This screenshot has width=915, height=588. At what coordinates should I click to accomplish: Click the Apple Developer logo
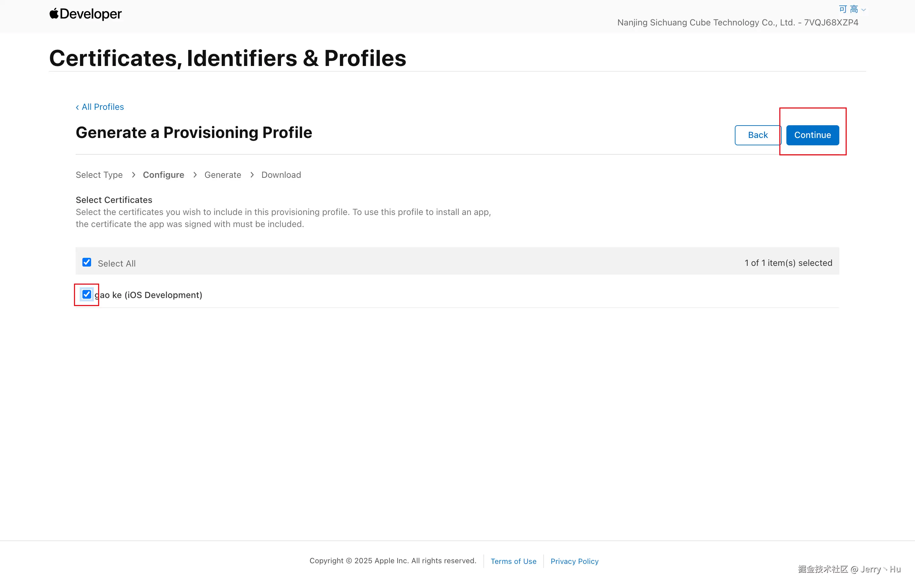pos(85,14)
